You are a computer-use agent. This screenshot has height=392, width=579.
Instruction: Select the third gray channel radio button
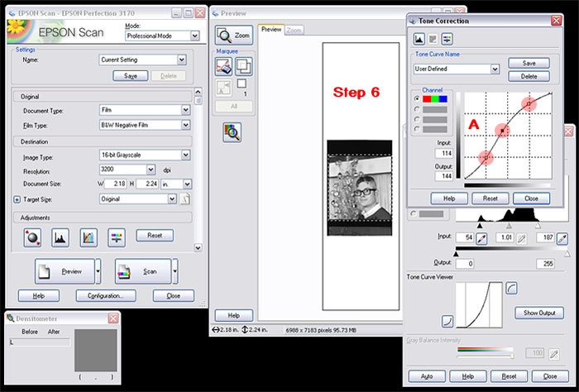point(417,119)
